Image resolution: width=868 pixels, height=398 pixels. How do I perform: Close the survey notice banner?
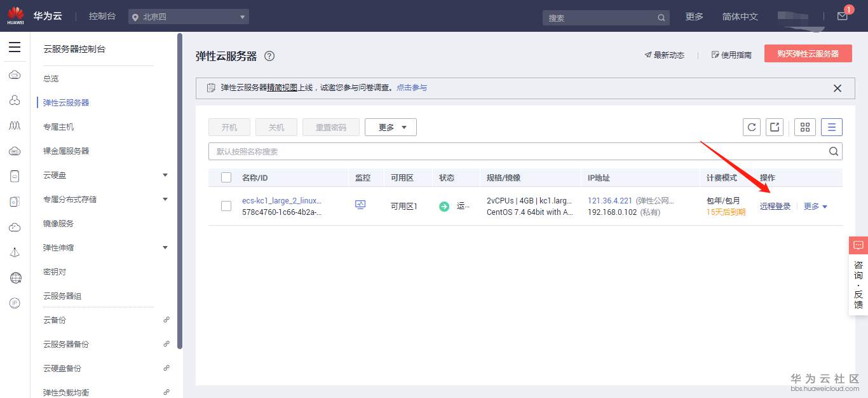[837, 88]
